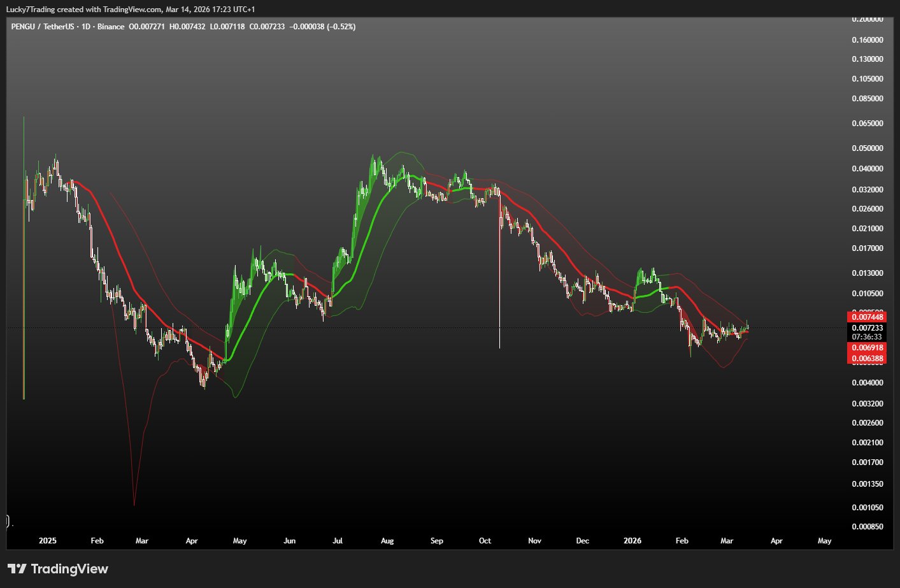The width and height of the screenshot is (900, 588).
Task: Click the red 0.006918 price label
Action: [867, 348]
